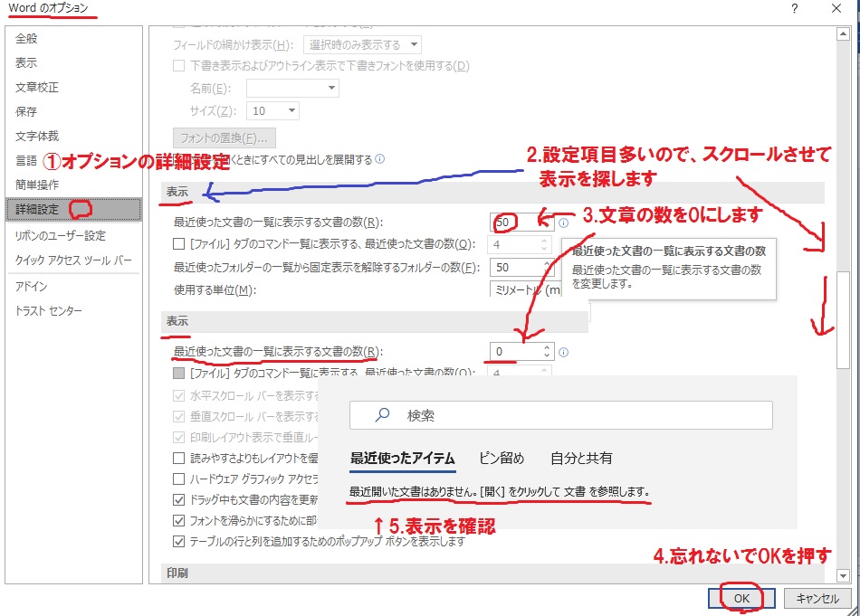Click the OK button
The image size is (860, 616).
[x=741, y=599]
